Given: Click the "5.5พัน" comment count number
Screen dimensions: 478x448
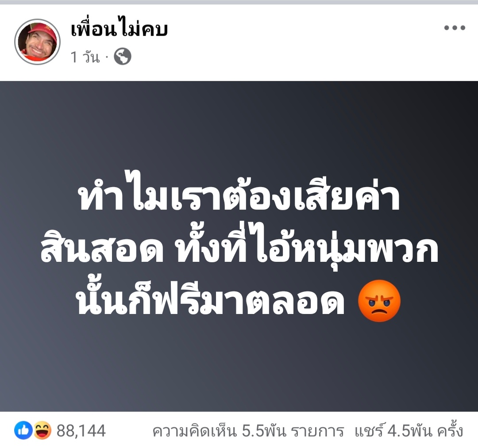Looking at the screenshot, I should point(264,431).
